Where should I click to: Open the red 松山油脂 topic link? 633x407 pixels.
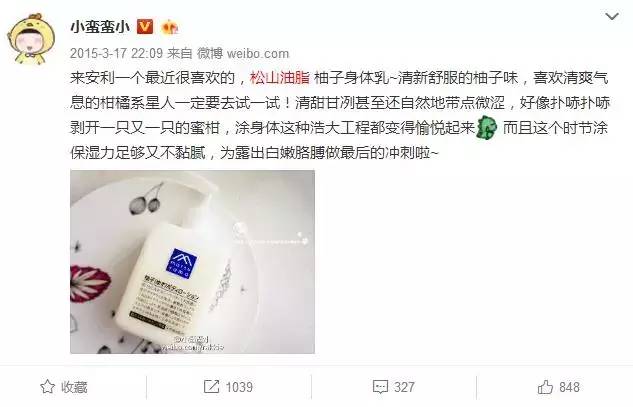click(x=279, y=78)
